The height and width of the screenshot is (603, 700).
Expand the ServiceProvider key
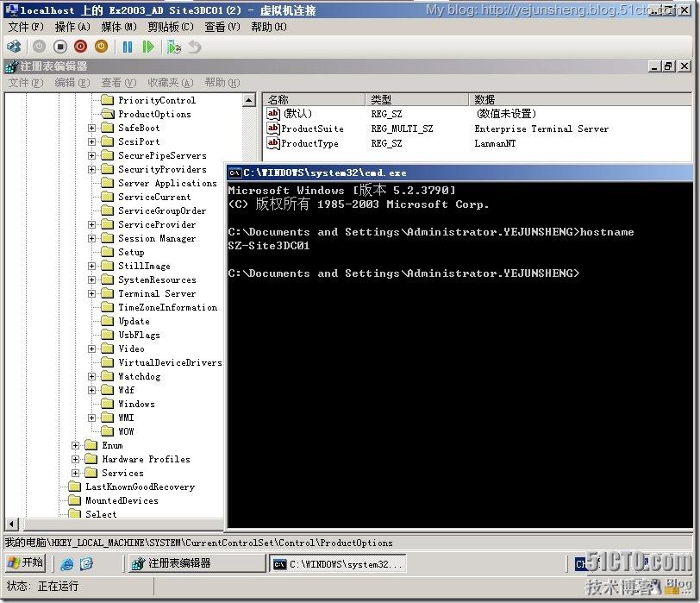coord(91,224)
